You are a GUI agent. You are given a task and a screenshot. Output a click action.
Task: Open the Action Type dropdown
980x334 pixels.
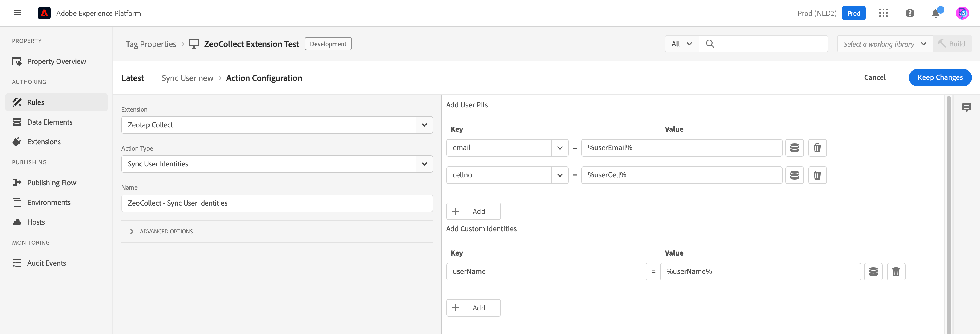click(424, 164)
